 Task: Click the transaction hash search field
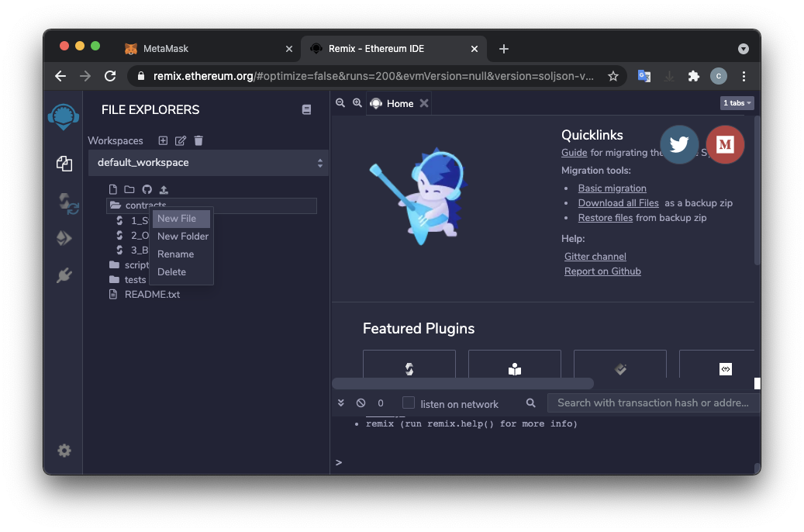click(x=653, y=402)
